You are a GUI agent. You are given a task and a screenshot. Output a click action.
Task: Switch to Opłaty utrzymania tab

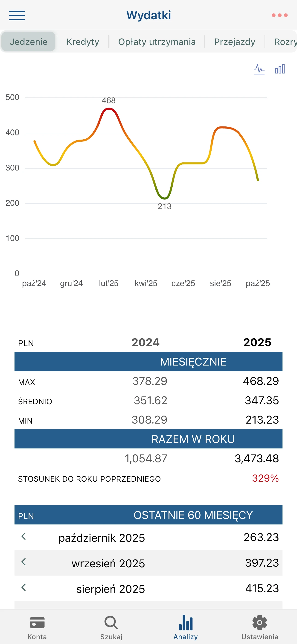pyautogui.click(x=157, y=42)
